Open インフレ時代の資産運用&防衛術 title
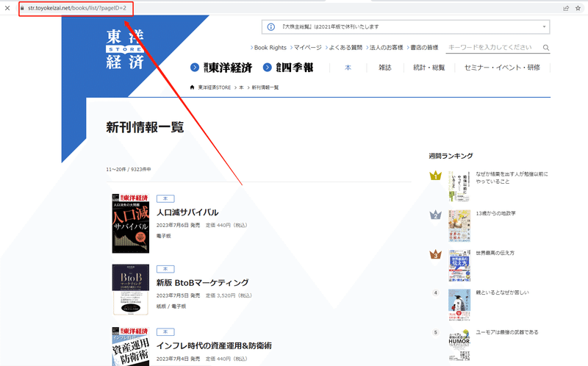Image resolution: width=588 pixels, height=366 pixels. click(214, 345)
